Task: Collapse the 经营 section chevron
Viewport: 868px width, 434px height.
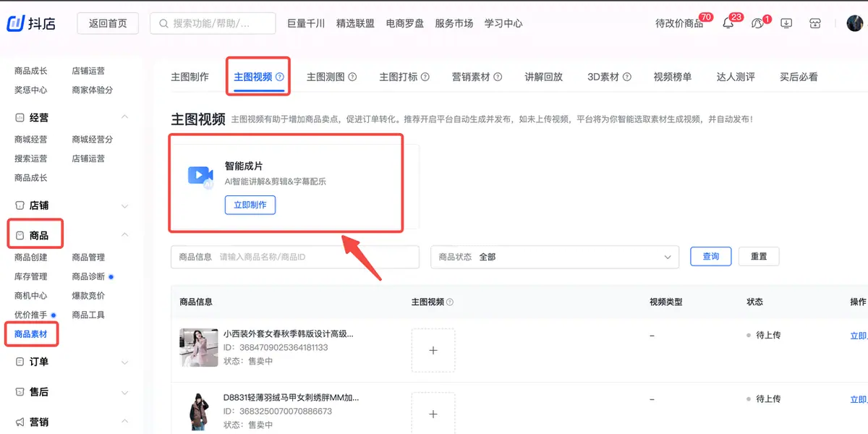Action: [124, 117]
